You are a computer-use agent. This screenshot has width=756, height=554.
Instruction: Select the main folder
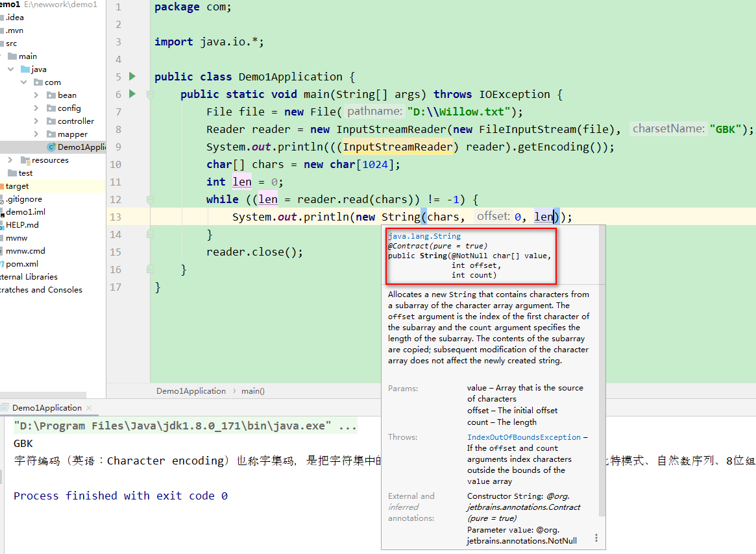(x=23, y=56)
